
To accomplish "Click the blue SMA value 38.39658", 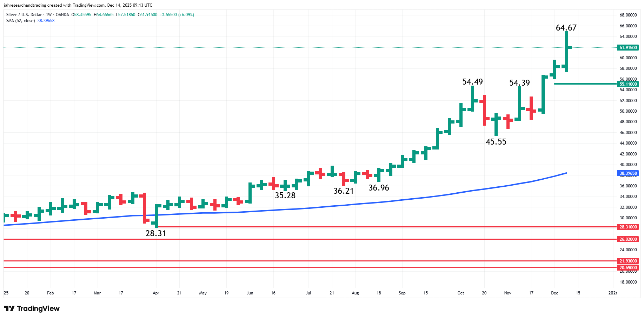I will 45,21.
